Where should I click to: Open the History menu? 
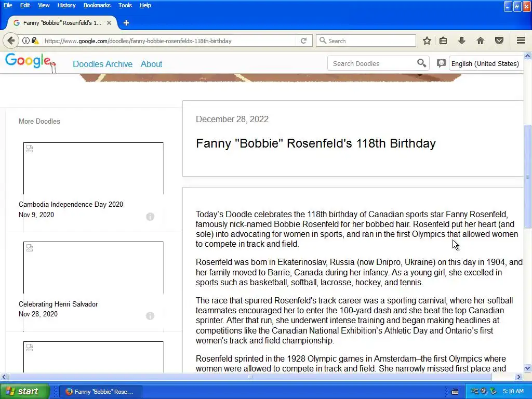coord(66,5)
